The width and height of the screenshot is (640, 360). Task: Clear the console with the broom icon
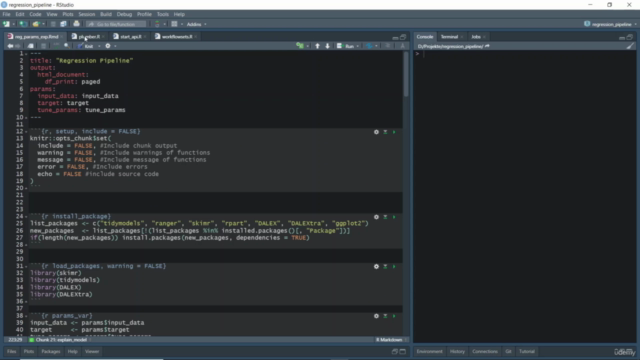click(631, 47)
